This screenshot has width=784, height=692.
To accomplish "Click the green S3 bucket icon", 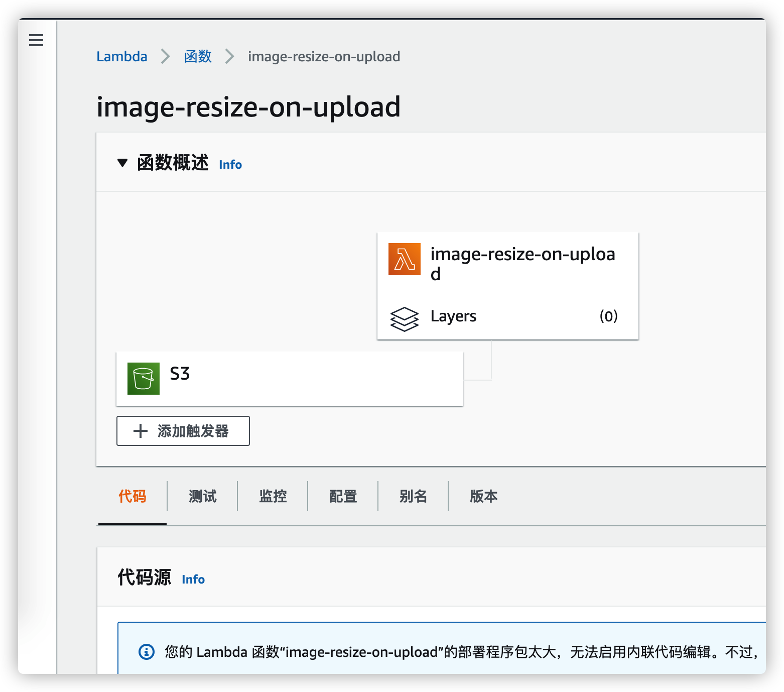I will click(144, 379).
